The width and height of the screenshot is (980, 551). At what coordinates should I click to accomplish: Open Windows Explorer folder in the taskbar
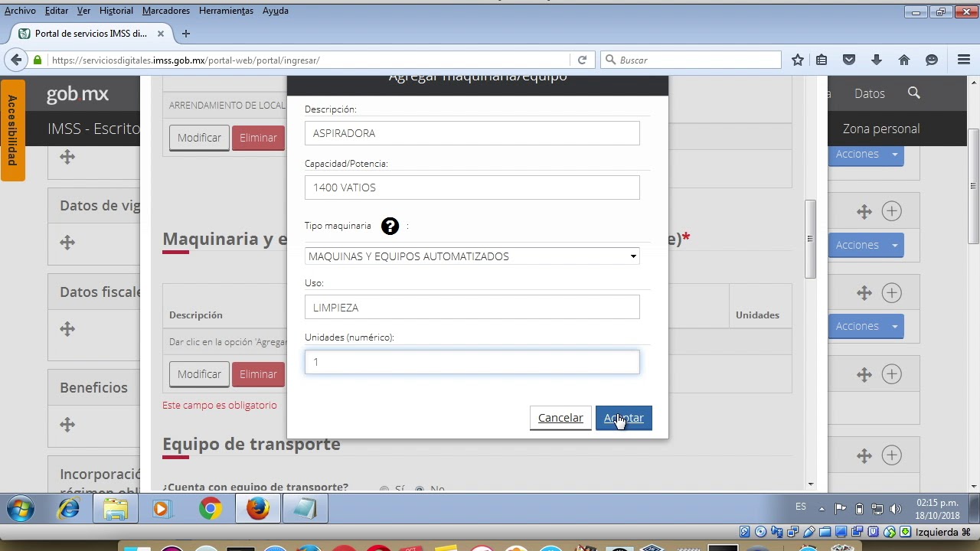click(116, 509)
